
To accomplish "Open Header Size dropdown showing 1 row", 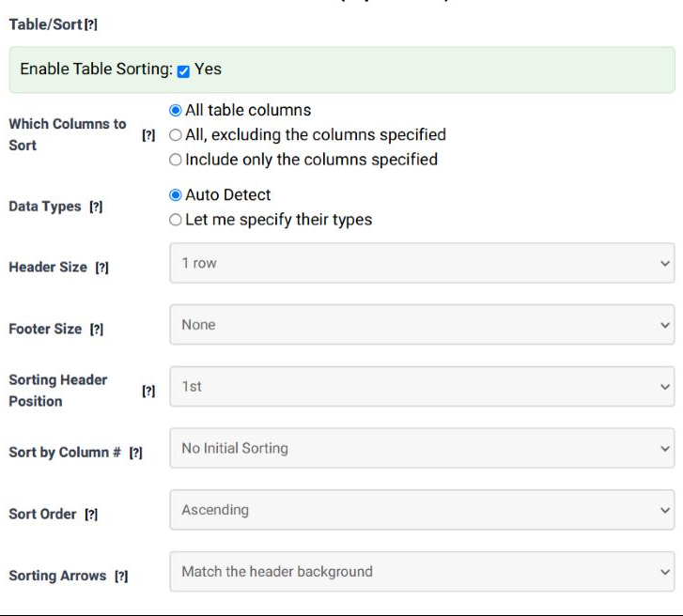I will [422, 263].
